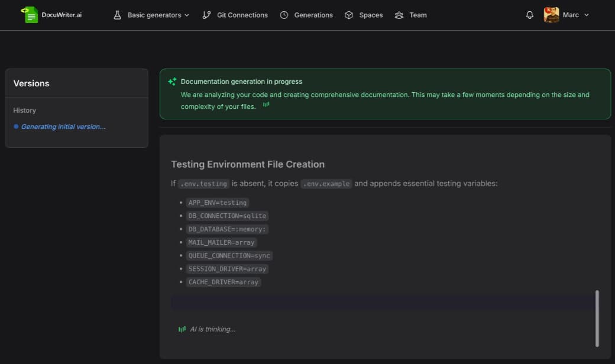The height and width of the screenshot is (364, 615).
Task: Open notifications with the bell icon
Action: coord(529,15)
